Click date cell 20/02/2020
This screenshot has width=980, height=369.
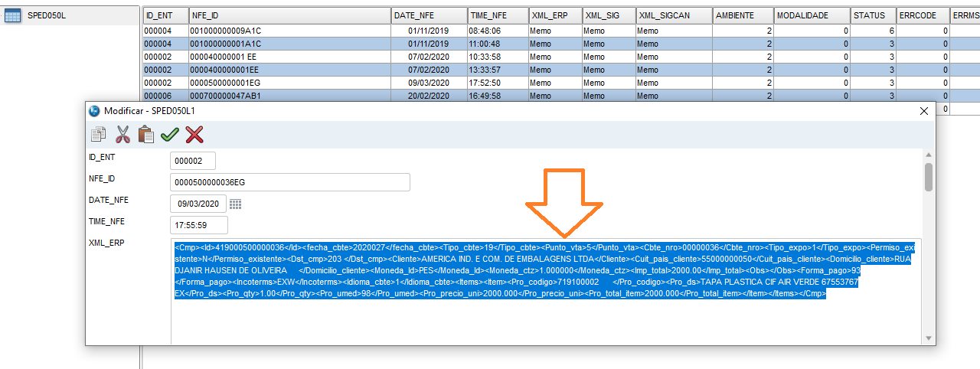(x=429, y=96)
